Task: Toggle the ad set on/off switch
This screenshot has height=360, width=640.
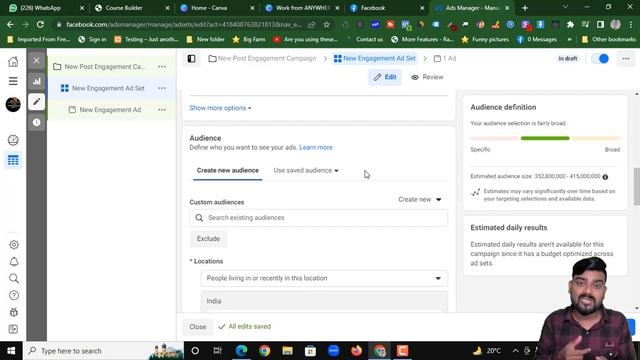Action: (600, 59)
